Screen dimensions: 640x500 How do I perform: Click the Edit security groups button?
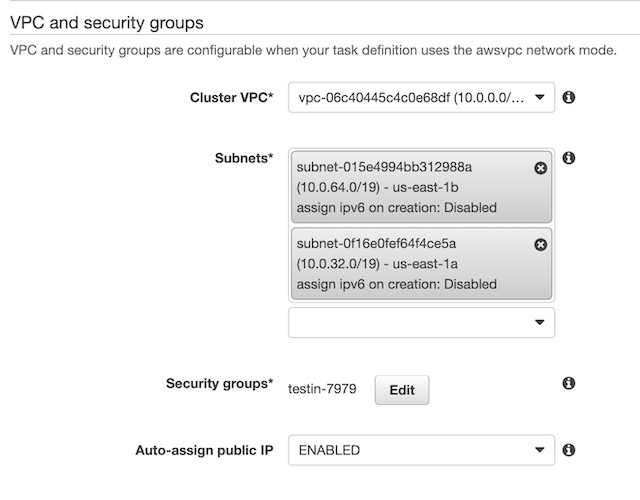tap(401, 390)
